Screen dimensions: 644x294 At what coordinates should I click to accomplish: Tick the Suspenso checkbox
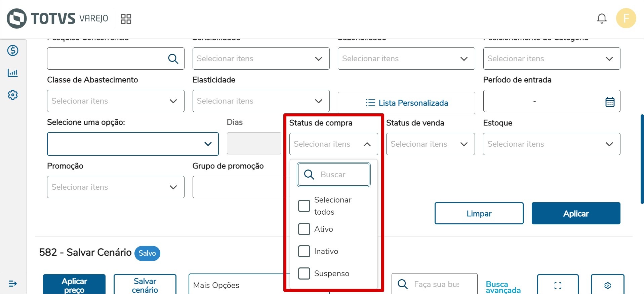(x=304, y=273)
